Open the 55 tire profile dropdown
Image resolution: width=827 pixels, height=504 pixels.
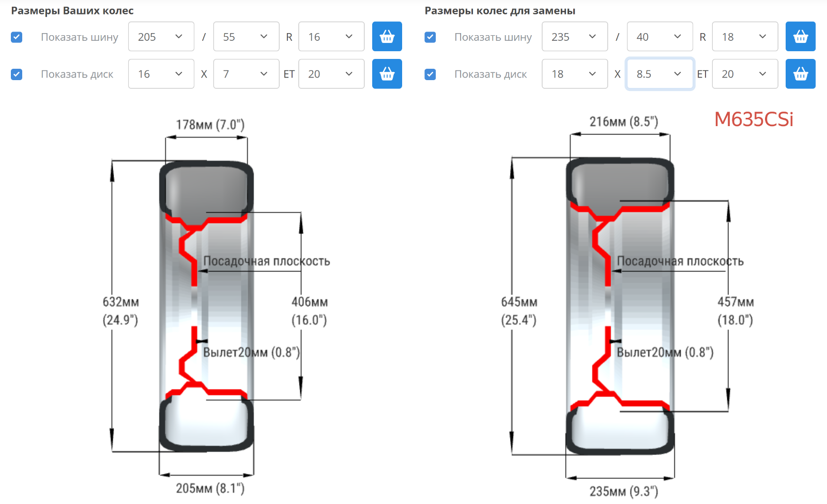coord(246,37)
